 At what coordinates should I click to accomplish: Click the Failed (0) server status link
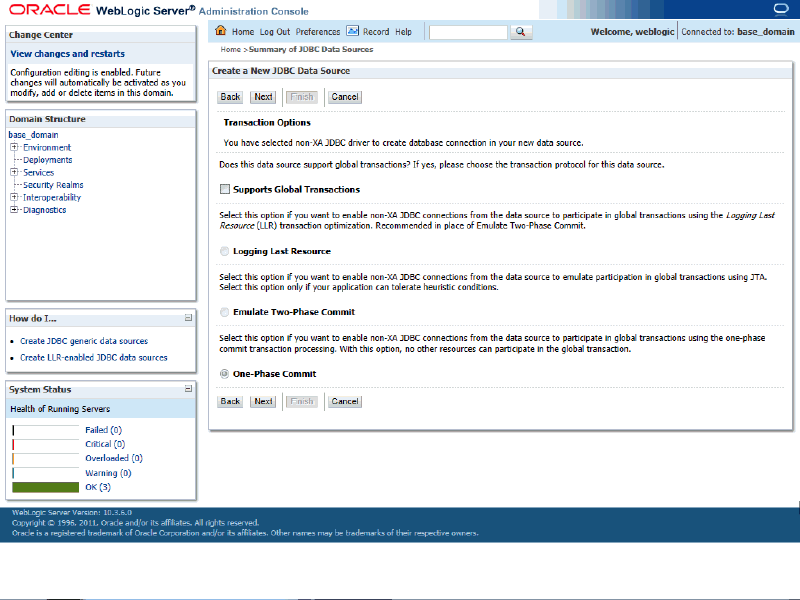pyautogui.click(x=104, y=430)
